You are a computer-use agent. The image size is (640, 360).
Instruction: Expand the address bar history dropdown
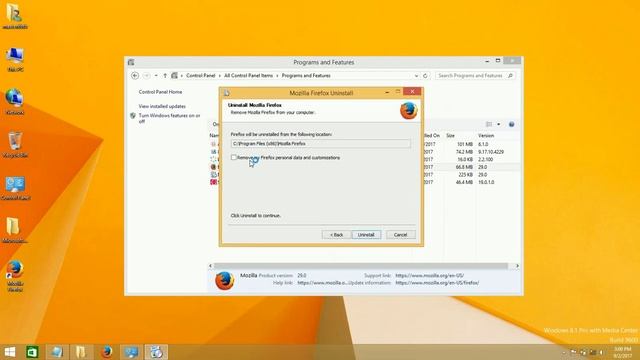pos(416,76)
